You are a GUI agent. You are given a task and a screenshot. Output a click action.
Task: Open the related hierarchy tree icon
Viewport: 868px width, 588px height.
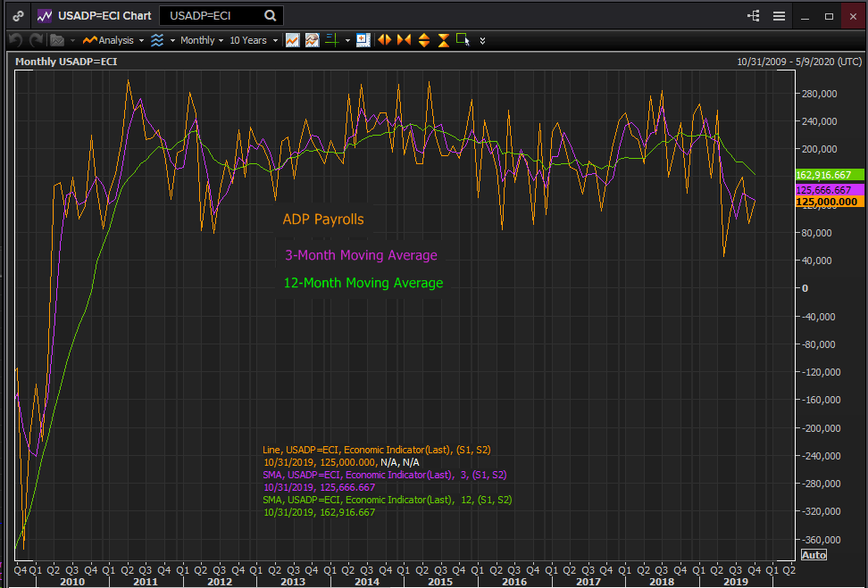(x=753, y=16)
